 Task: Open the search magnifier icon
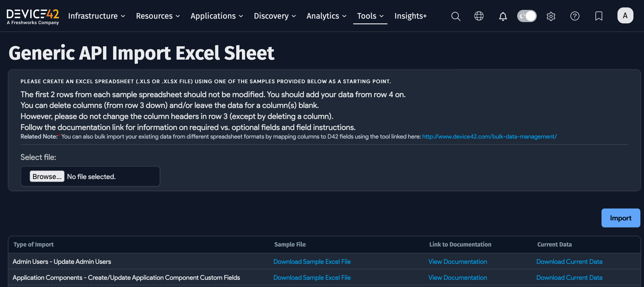click(456, 16)
